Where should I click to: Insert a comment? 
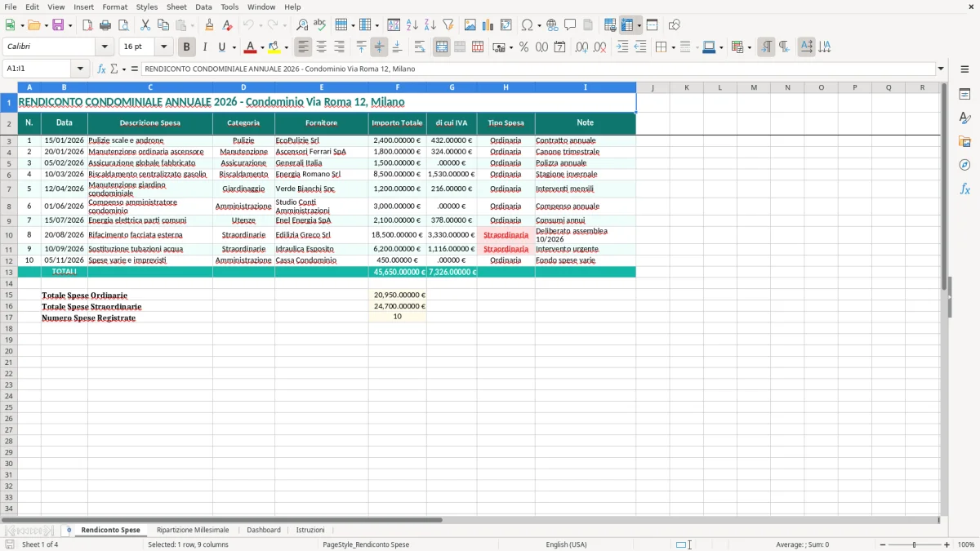pos(570,25)
